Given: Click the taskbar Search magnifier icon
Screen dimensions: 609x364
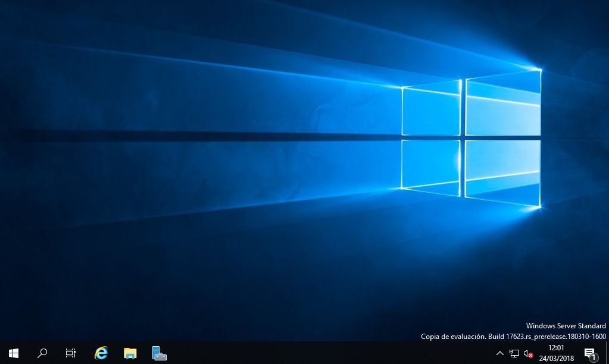Looking at the screenshot, I should click(x=42, y=353).
